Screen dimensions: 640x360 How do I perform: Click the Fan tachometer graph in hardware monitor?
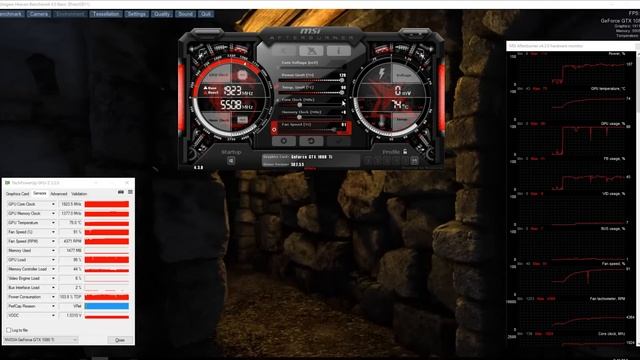(571, 316)
